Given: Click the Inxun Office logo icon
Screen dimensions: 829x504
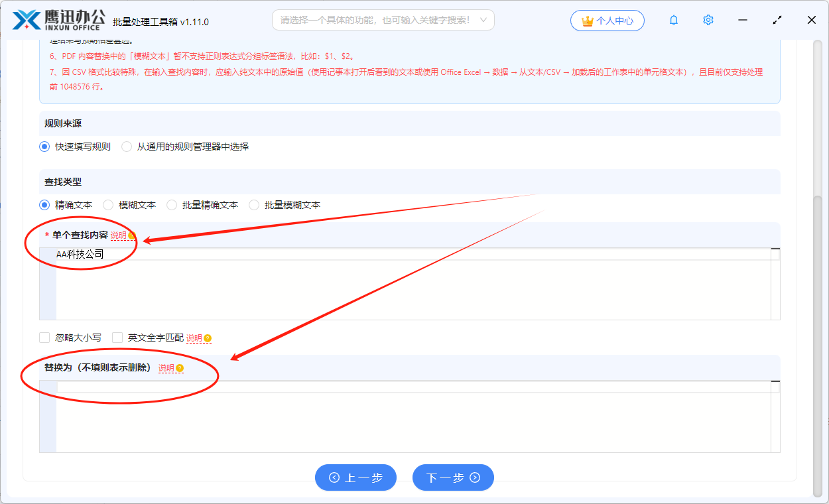Looking at the screenshot, I should coord(26,21).
